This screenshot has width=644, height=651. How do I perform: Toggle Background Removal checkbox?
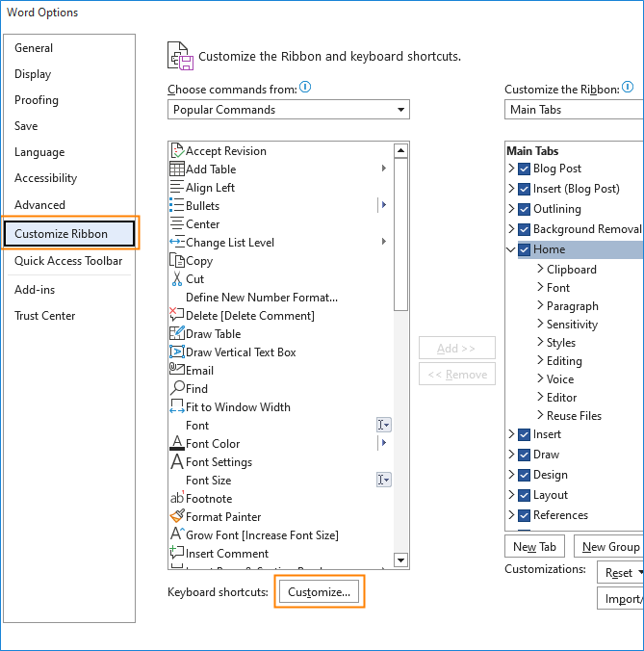coord(524,229)
